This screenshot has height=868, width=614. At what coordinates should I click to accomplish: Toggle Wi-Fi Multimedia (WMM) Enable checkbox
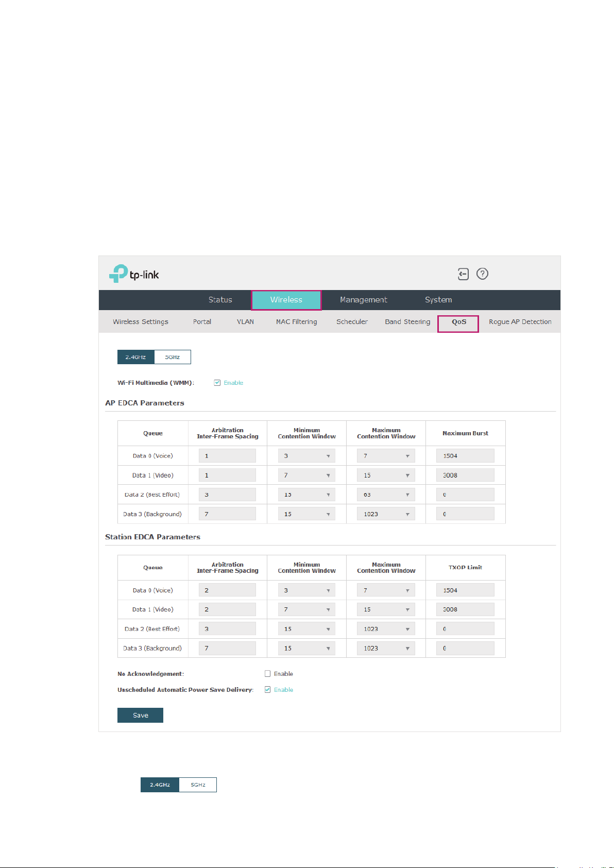coord(217,383)
